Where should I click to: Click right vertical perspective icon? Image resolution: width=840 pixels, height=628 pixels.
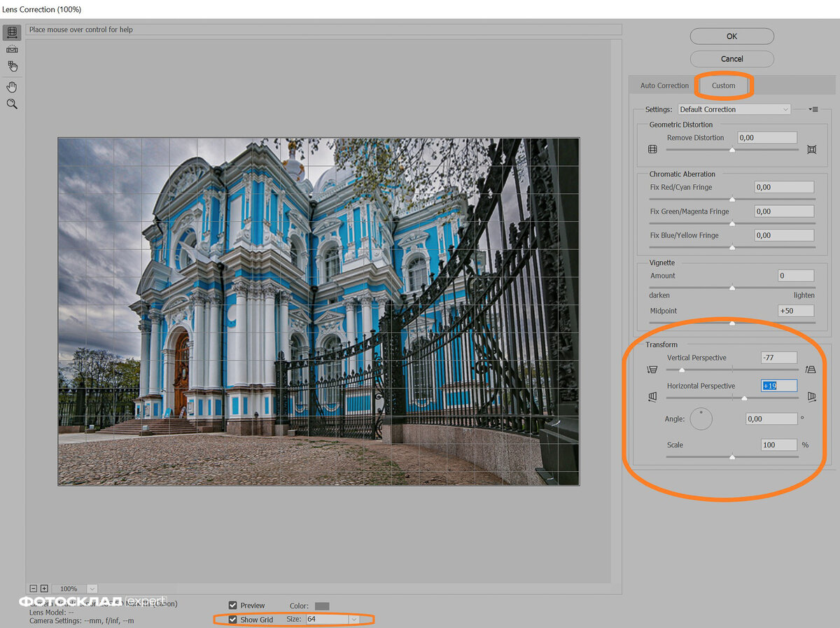coord(811,369)
